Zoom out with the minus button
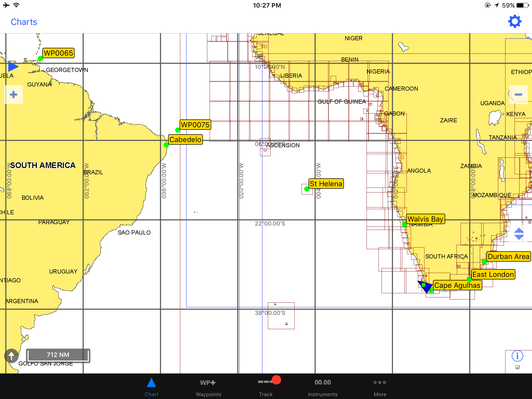The width and height of the screenshot is (532, 399). pos(518,95)
